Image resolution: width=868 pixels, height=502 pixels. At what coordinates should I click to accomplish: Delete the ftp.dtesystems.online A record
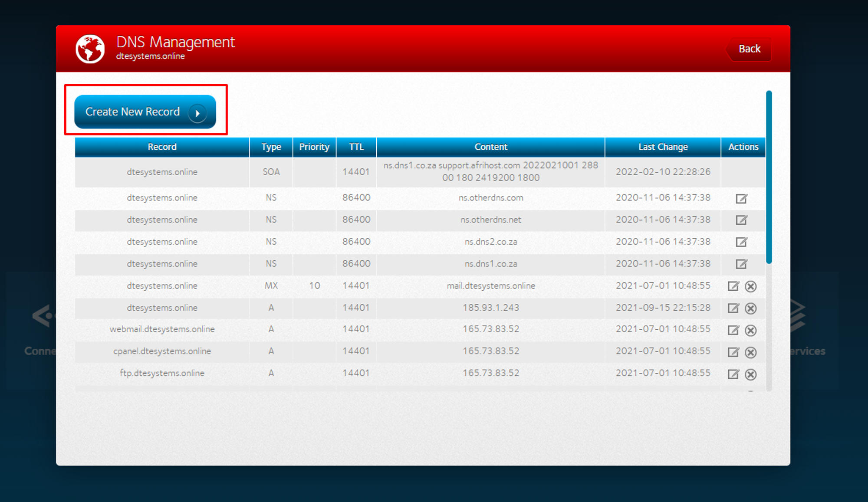(750, 374)
